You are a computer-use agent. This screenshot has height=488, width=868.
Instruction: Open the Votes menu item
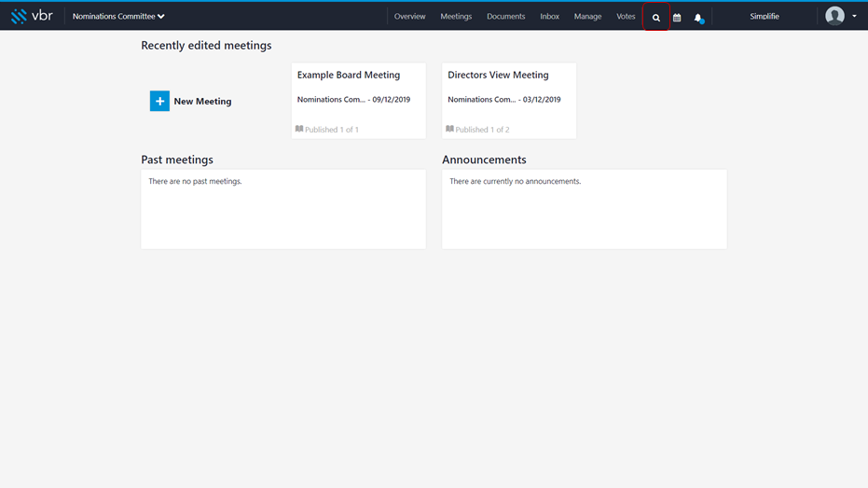point(627,16)
